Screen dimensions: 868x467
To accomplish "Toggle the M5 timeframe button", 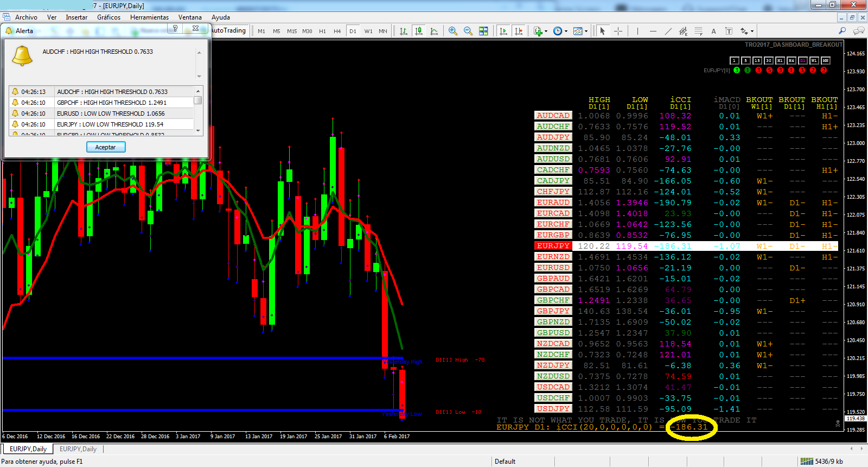I will point(277,31).
